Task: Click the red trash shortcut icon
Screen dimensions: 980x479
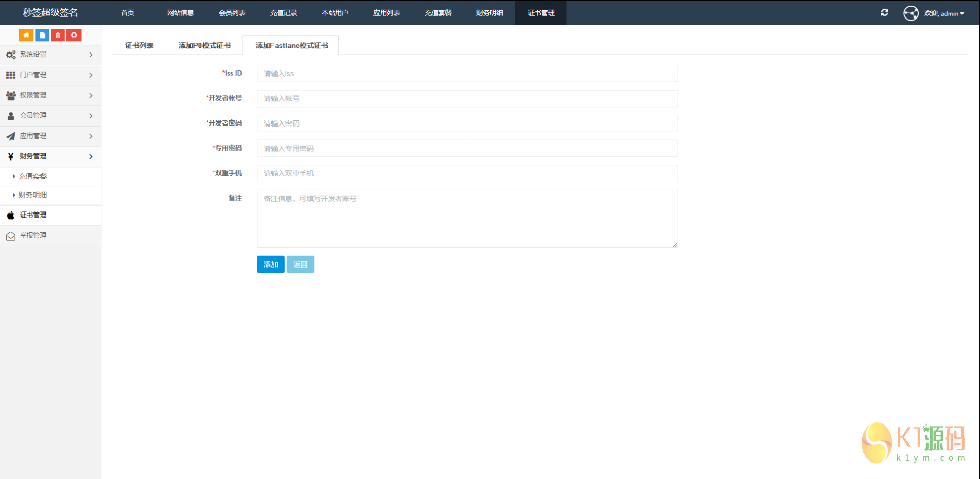Action: pyautogui.click(x=58, y=35)
